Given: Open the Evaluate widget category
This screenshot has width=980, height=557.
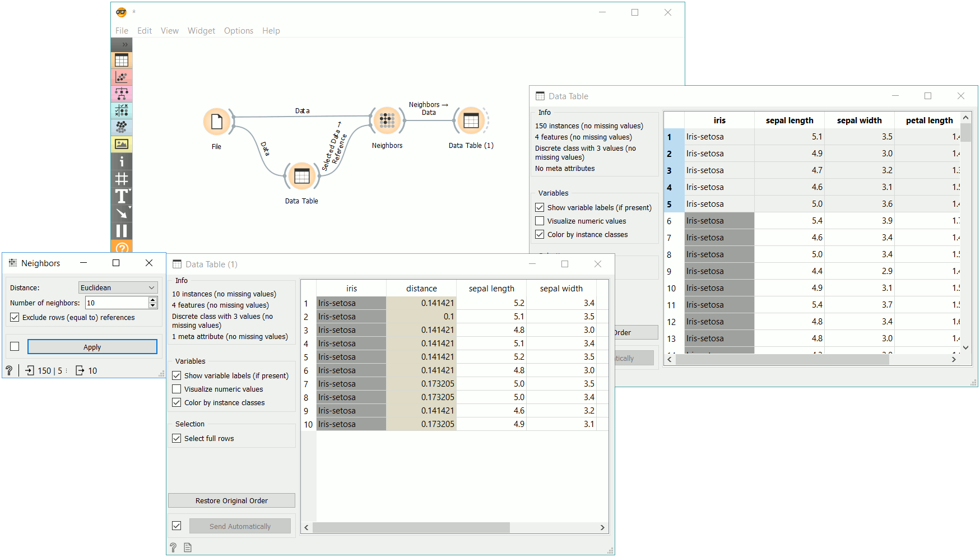Looking at the screenshot, I should point(122,110).
